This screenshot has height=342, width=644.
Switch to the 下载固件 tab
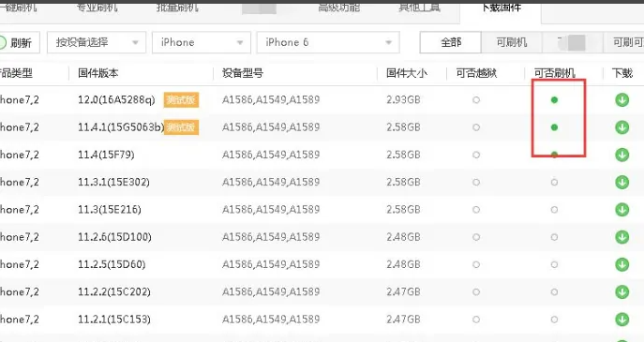[x=502, y=8]
